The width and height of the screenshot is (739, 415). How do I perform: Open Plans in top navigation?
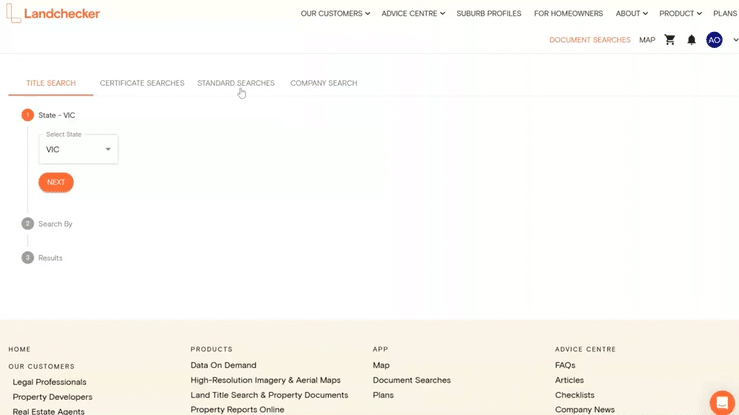[x=725, y=13]
